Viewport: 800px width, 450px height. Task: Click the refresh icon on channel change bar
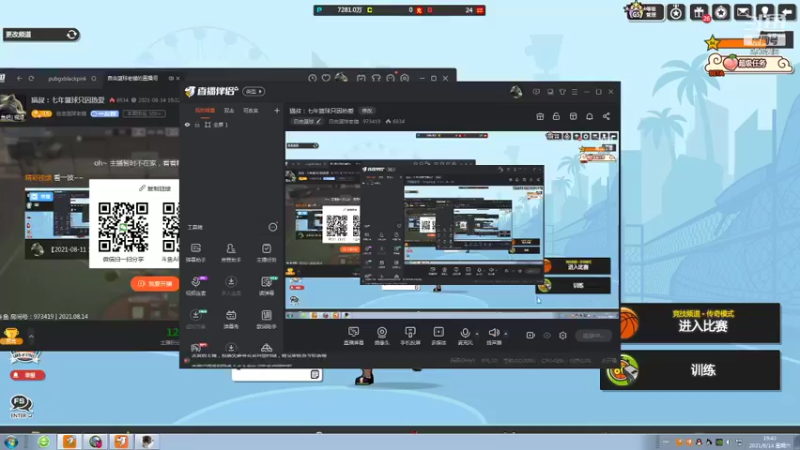click(72, 34)
